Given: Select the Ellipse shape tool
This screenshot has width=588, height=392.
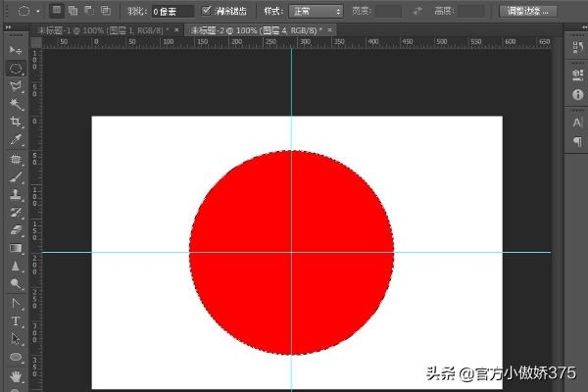Looking at the screenshot, I should [16, 357].
